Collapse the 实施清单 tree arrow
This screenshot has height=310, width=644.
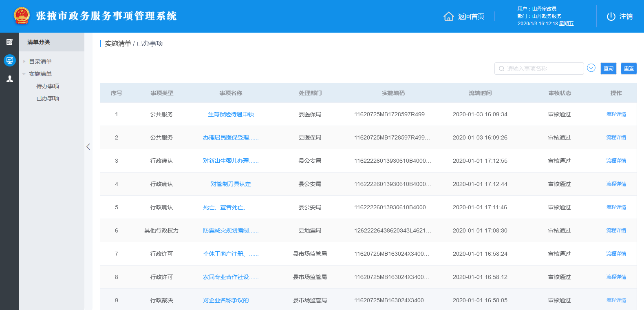coord(24,74)
